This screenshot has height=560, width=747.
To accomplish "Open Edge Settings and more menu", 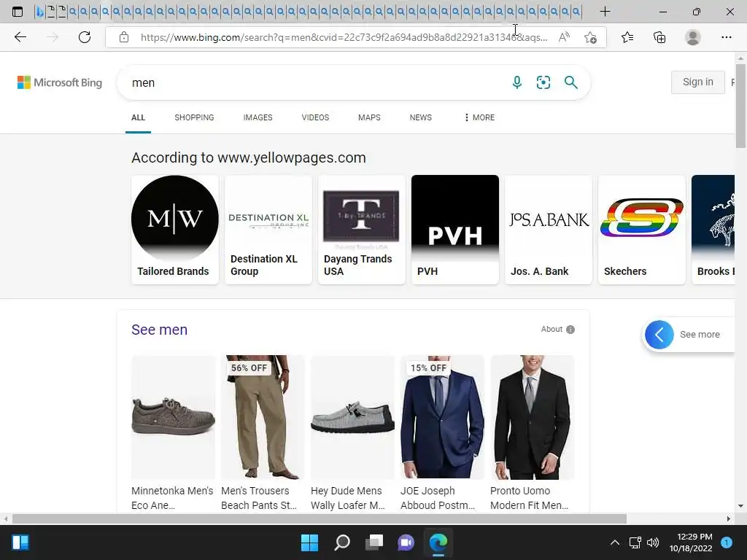I will [726, 37].
